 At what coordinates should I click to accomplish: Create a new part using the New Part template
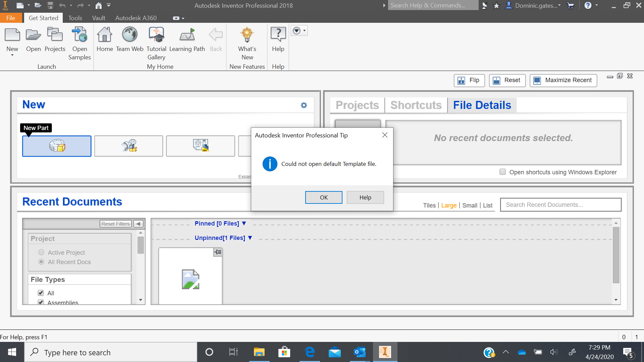[56, 146]
